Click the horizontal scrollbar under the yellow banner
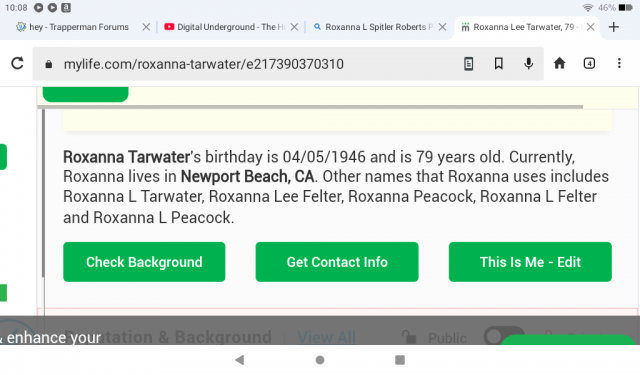 click(310, 107)
